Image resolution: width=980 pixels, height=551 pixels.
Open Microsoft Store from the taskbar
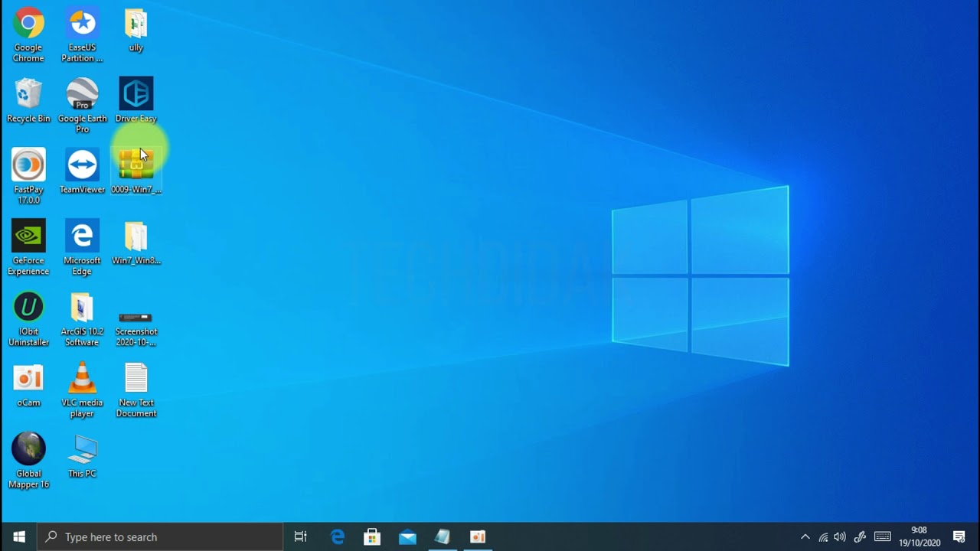coord(372,536)
